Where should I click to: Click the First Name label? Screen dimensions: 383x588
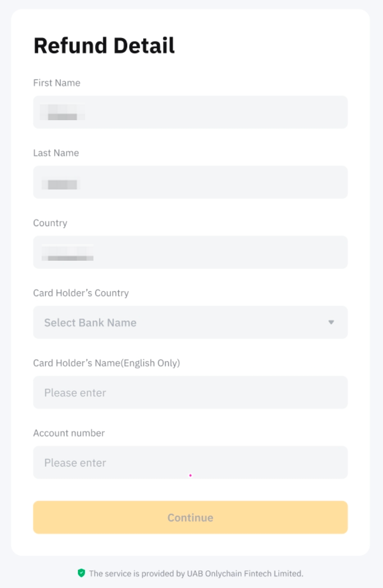pyautogui.click(x=56, y=83)
